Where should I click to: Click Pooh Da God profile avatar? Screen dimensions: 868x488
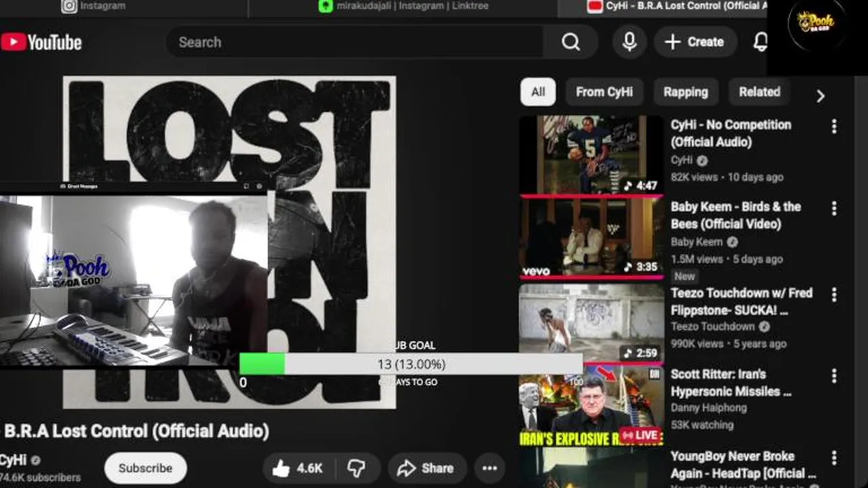[x=816, y=22]
